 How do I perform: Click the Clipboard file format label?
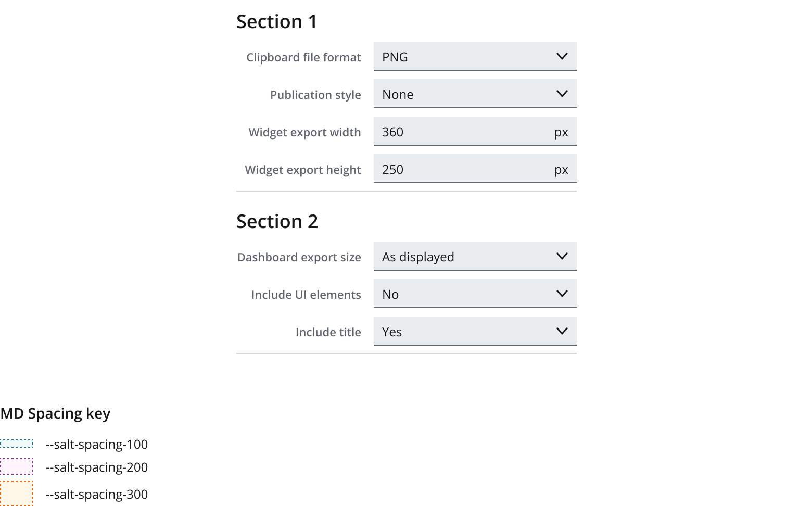303,57
